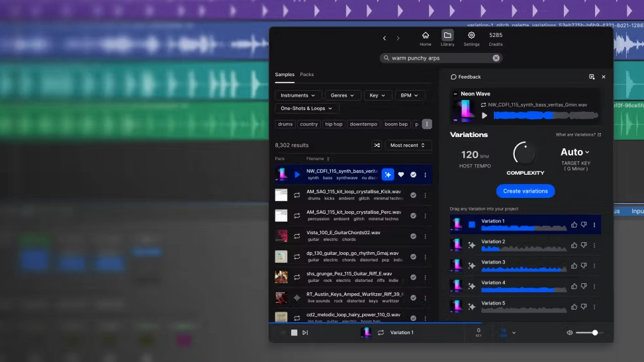Viewport: 644px width, 362px height.
Task: Expand the BPM filter
Action: [x=409, y=95]
